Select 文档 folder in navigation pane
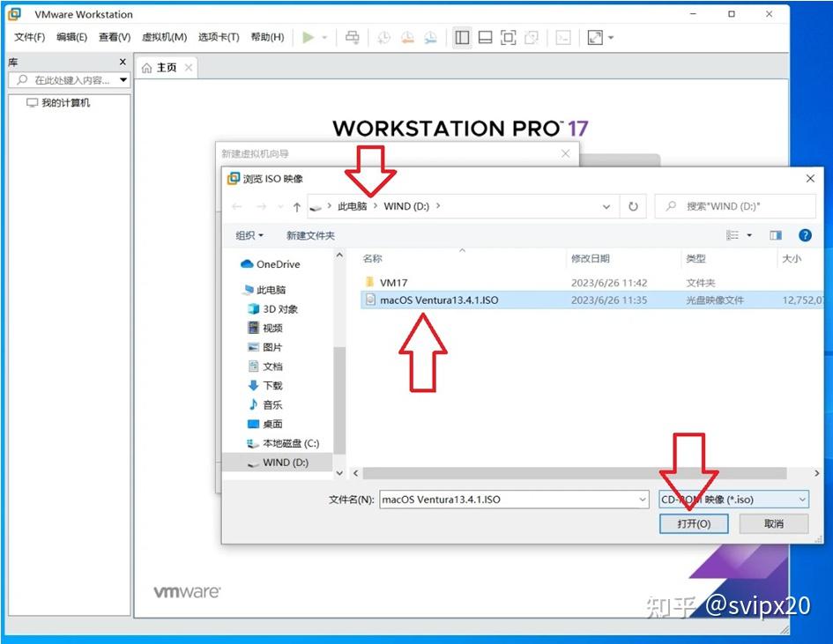The height and width of the screenshot is (644, 833). pyautogui.click(x=265, y=366)
